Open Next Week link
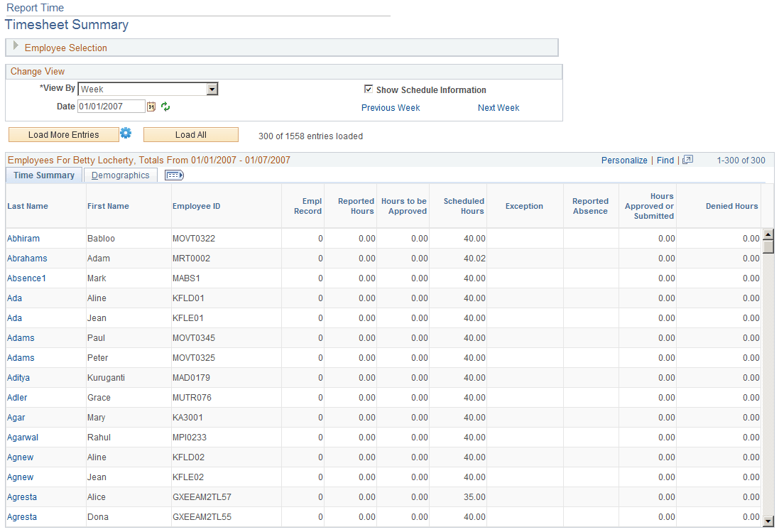This screenshot has height=532, width=779. coord(498,107)
